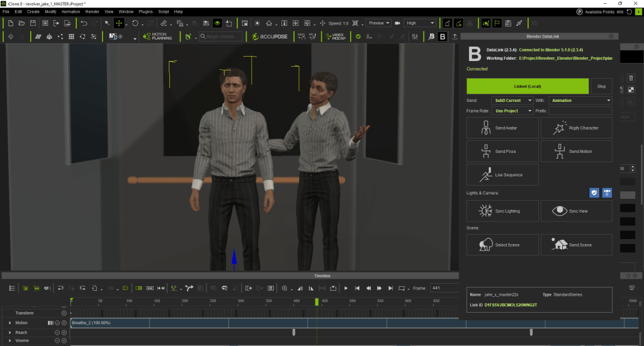Expand the Viseme track
The image size is (644, 346).
tap(10, 341)
